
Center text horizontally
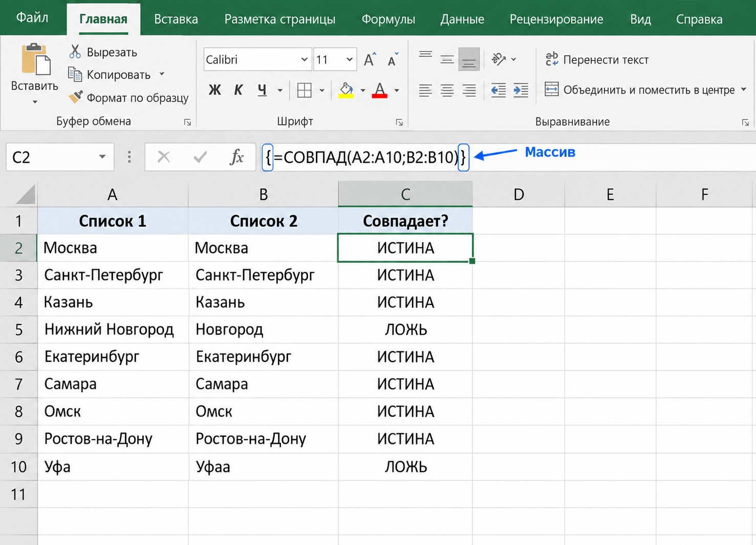coord(447,91)
